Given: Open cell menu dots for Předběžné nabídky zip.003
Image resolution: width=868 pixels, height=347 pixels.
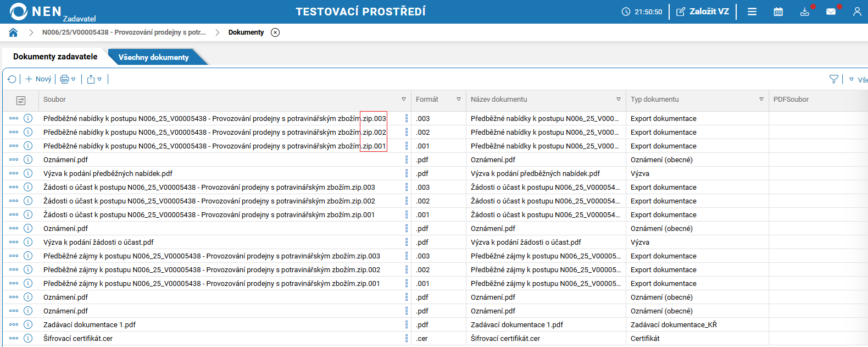Looking at the screenshot, I should pos(407,118).
